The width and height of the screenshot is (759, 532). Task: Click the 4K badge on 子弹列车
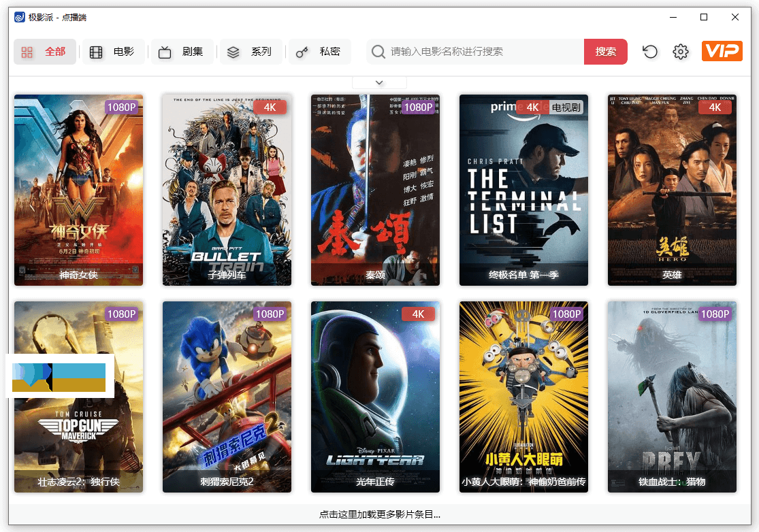point(270,107)
